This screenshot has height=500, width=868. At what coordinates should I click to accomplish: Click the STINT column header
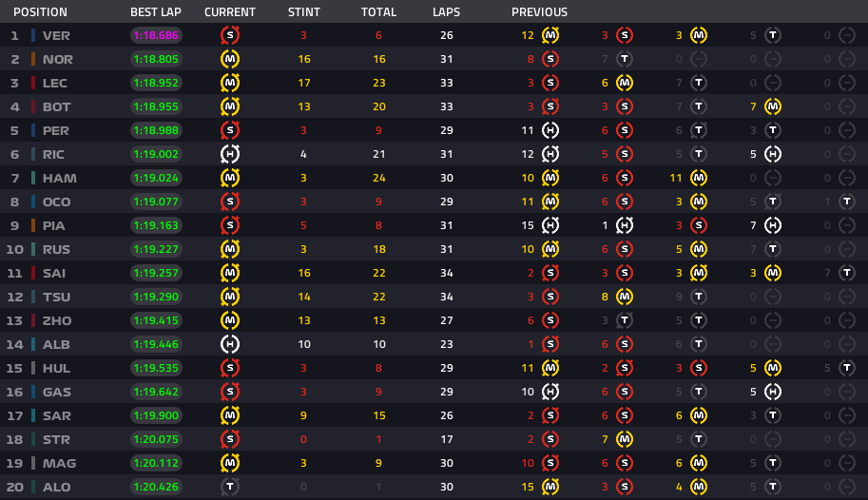304,11
